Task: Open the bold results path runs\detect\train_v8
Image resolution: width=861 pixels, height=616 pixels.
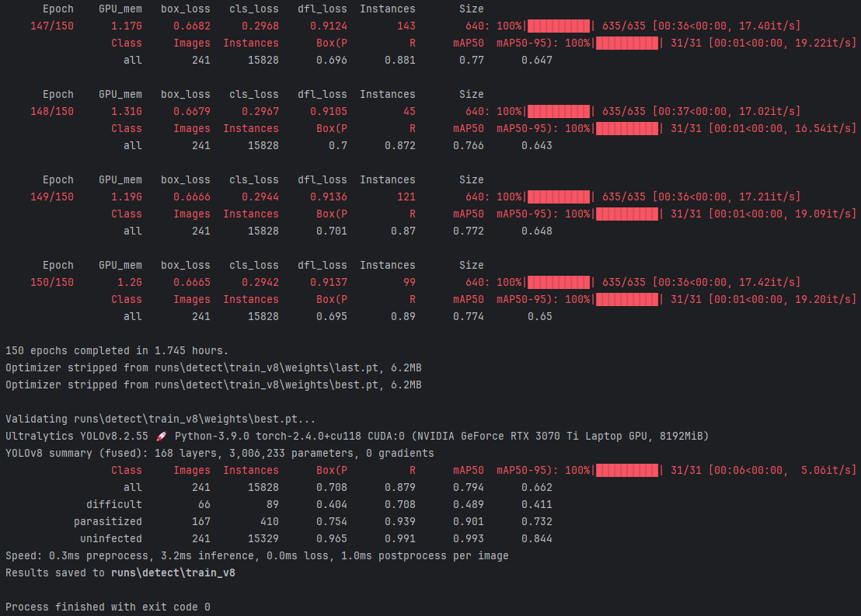Action: pos(173,573)
